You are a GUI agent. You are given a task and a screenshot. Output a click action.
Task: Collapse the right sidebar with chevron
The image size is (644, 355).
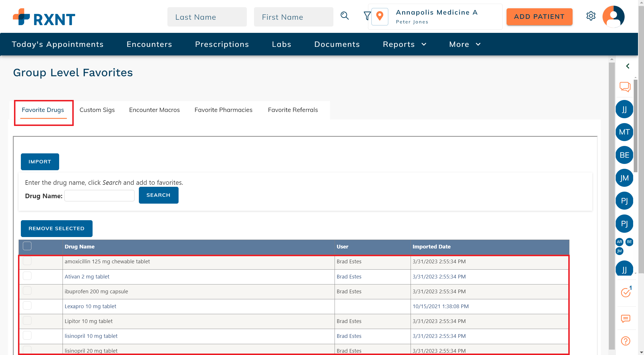[x=628, y=66]
